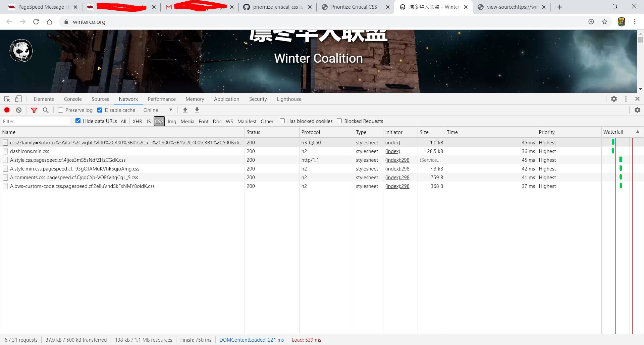Go back in browser history

pyautogui.click(x=9, y=22)
